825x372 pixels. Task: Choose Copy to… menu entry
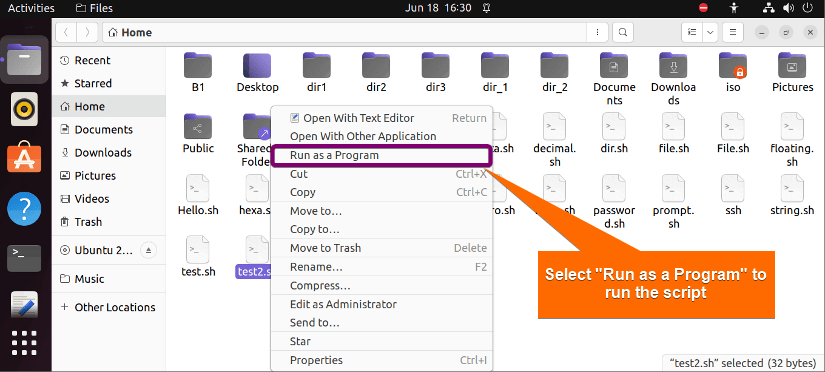(381, 229)
